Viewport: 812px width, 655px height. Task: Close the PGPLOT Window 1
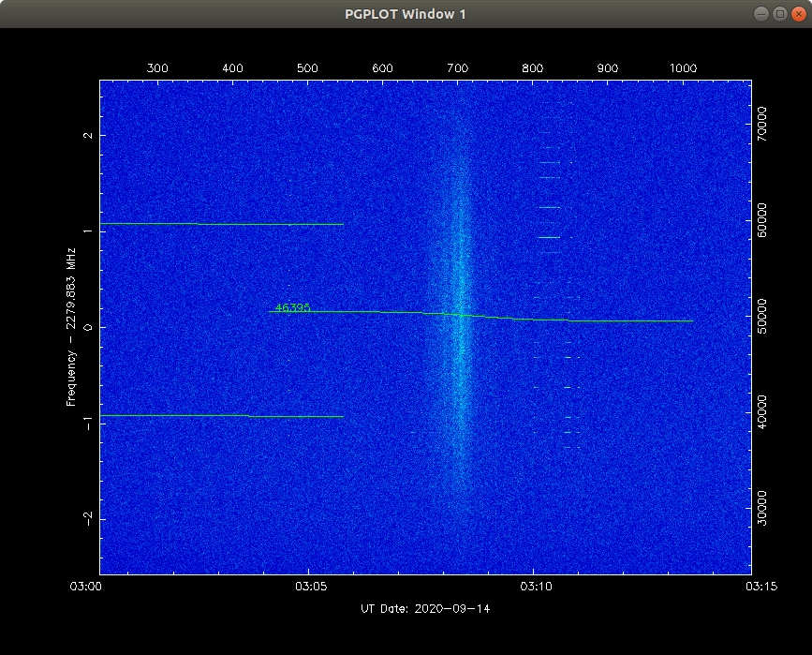797,13
